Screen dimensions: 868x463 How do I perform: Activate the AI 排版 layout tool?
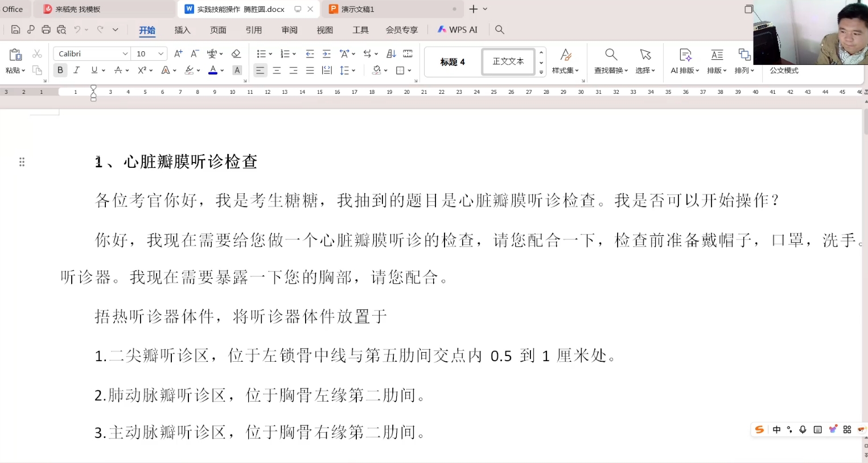click(x=685, y=61)
